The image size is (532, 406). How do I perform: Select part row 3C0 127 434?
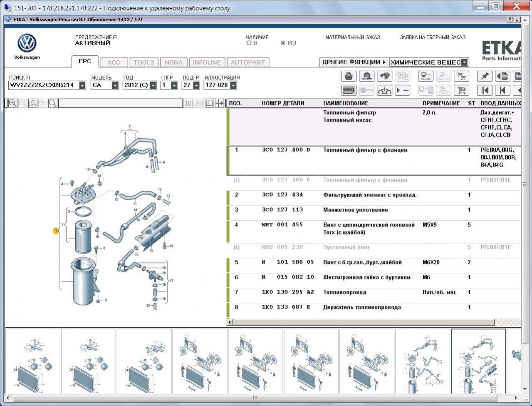pyautogui.click(x=374, y=198)
